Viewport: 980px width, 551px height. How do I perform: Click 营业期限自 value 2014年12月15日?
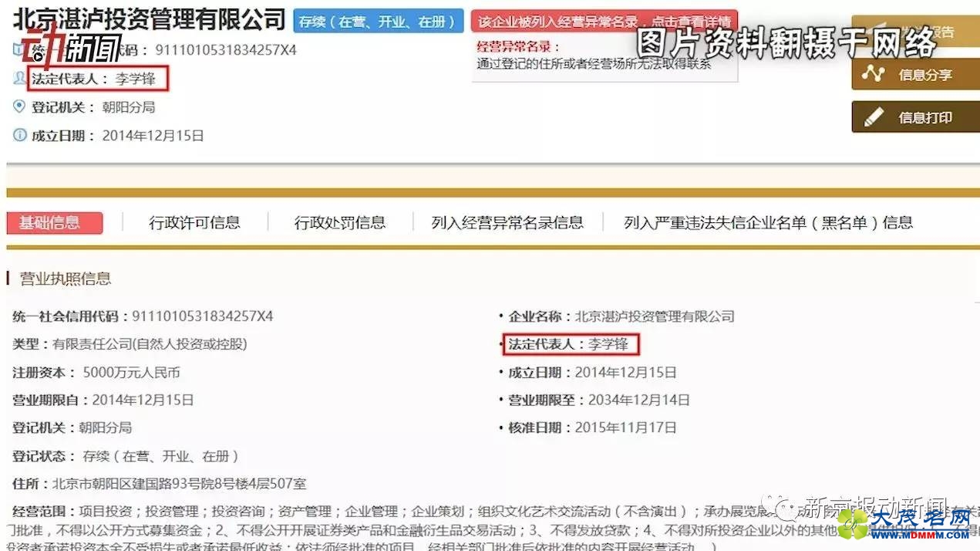click(x=143, y=400)
